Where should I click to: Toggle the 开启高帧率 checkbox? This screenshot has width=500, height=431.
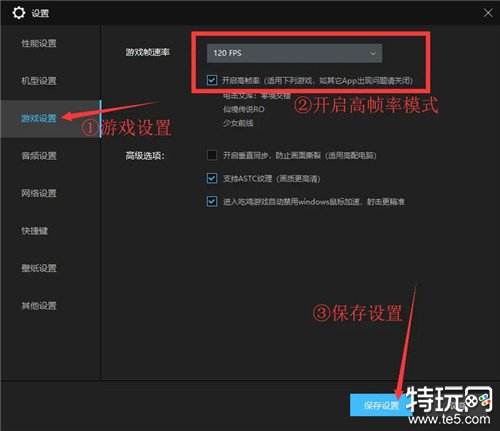pyautogui.click(x=212, y=80)
